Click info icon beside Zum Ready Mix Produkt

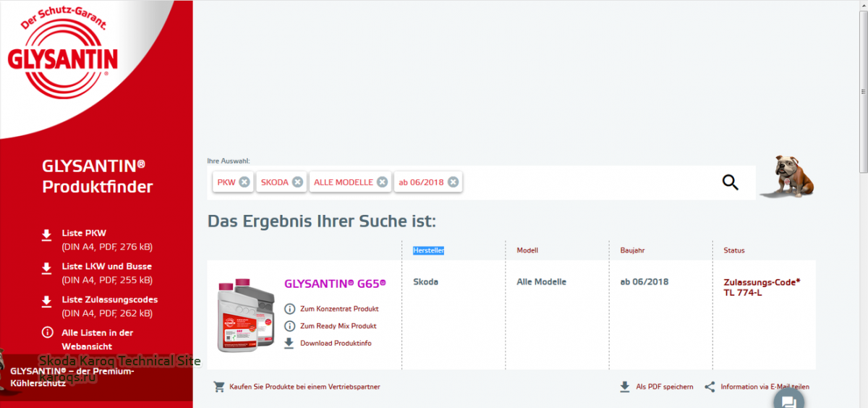pos(289,326)
